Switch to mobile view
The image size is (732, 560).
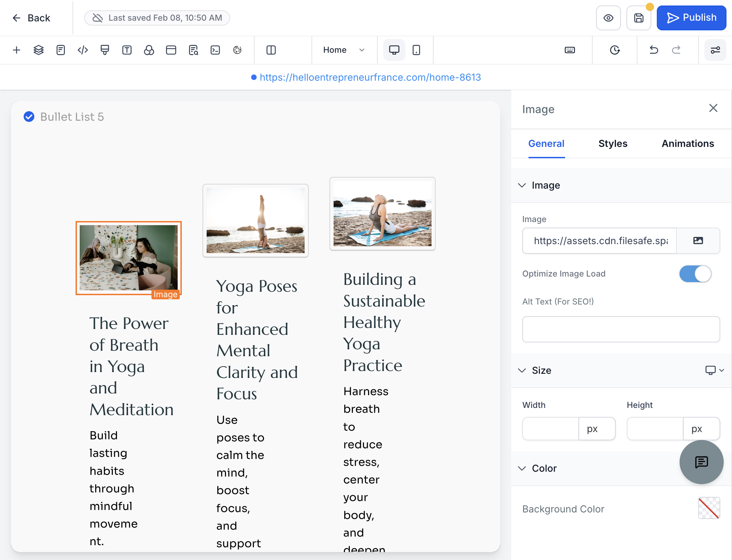click(x=416, y=50)
